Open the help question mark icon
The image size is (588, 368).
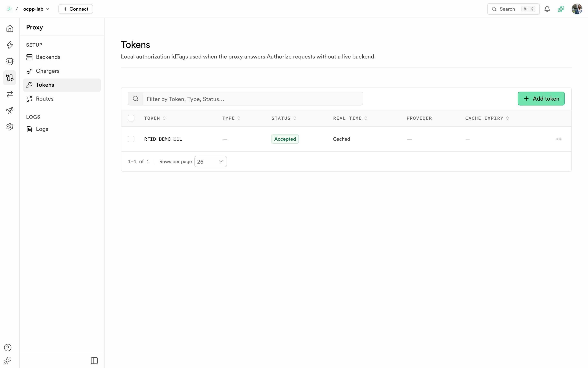coord(8,347)
